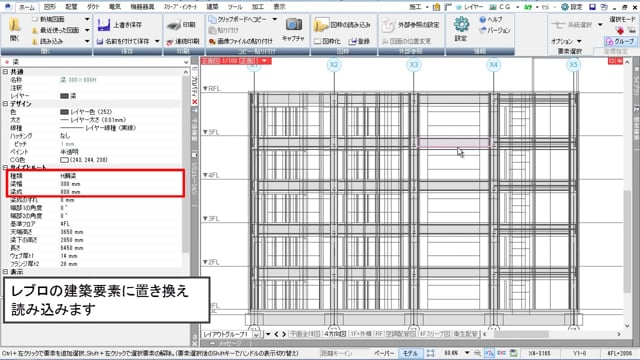Switch to the ダクト ribbon tab
The width and height of the screenshot is (640, 360).
click(x=93, y=7)
